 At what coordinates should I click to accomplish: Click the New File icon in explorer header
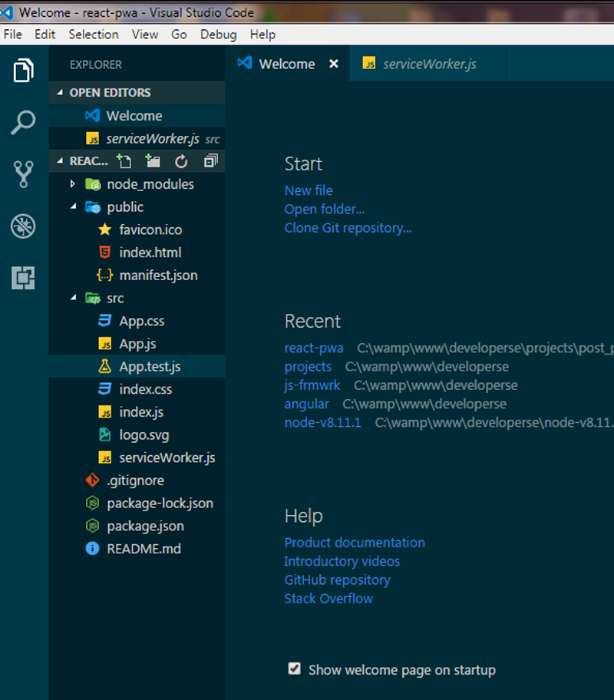(124, 161)
